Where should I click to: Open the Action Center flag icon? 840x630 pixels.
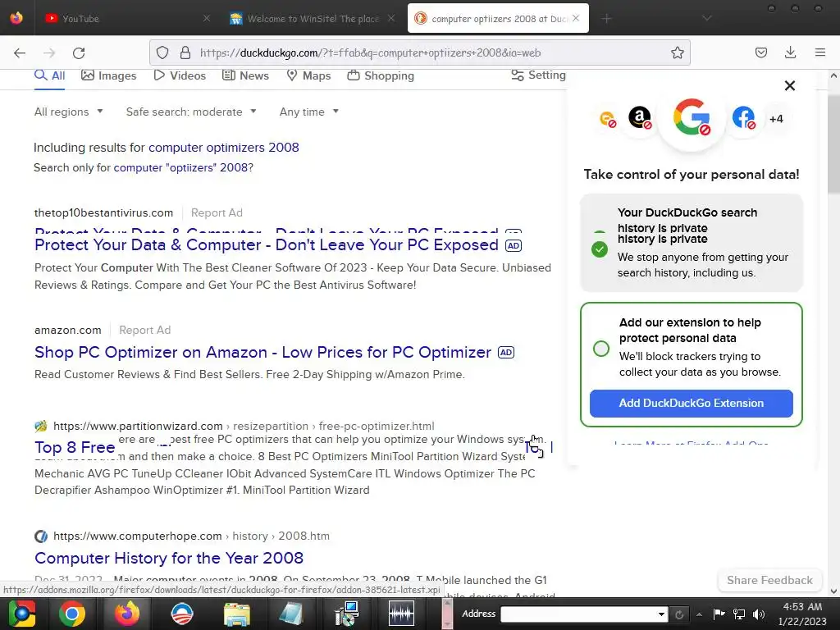(x=719, y=614)
